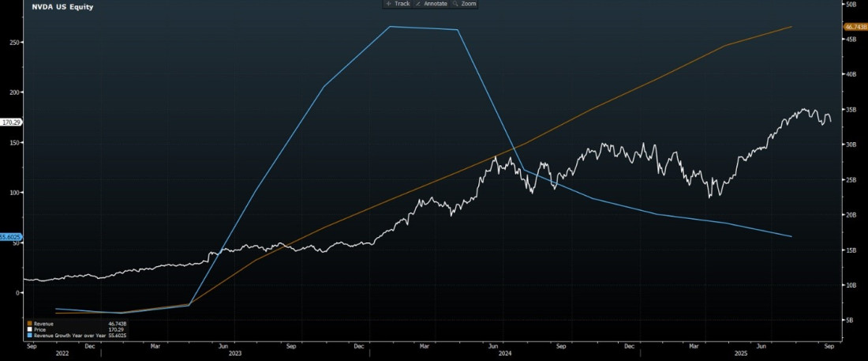868x361 pixels.
Task: Click the blue 55.6025 left axis tag
Action: pyautogui.click(x=10, y=237)
